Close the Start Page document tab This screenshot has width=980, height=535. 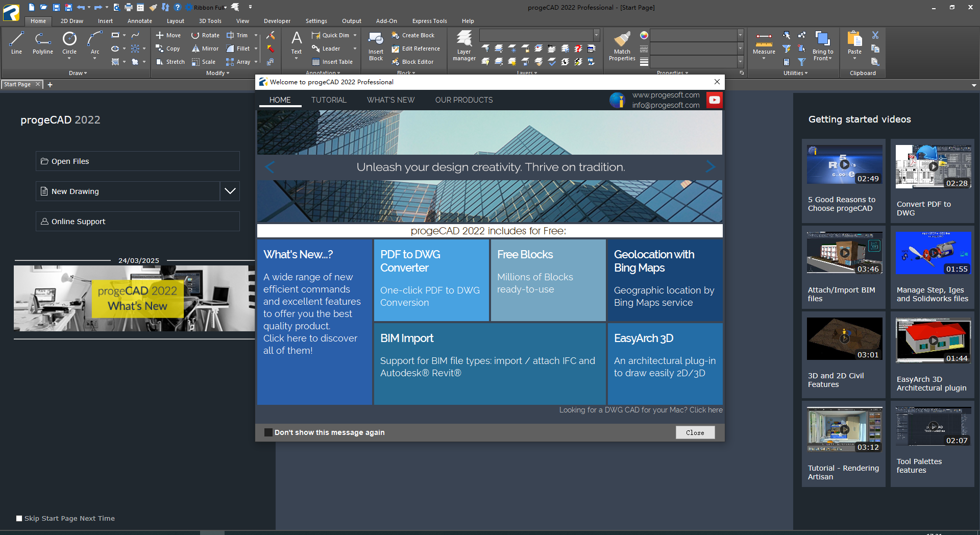(x=37, y=84)
